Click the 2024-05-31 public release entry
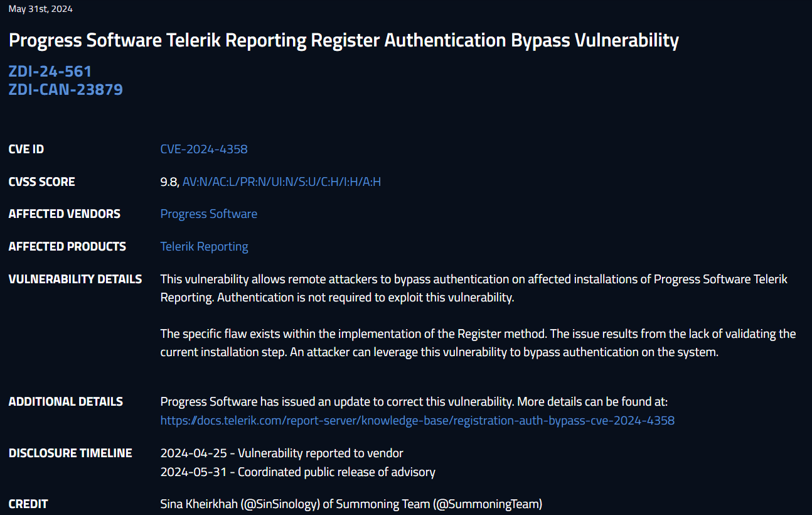This screenshot has height=515, width=812. pos(297,472)
